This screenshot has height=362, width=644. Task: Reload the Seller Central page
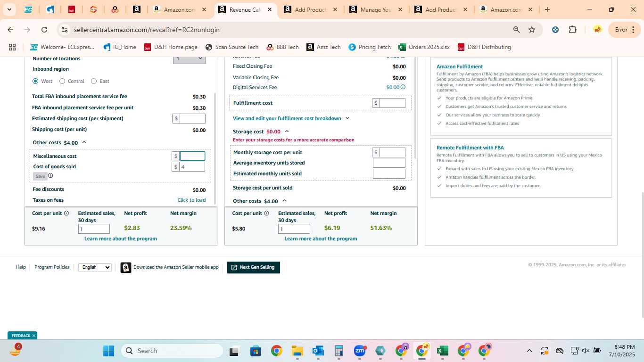point(44,30)
